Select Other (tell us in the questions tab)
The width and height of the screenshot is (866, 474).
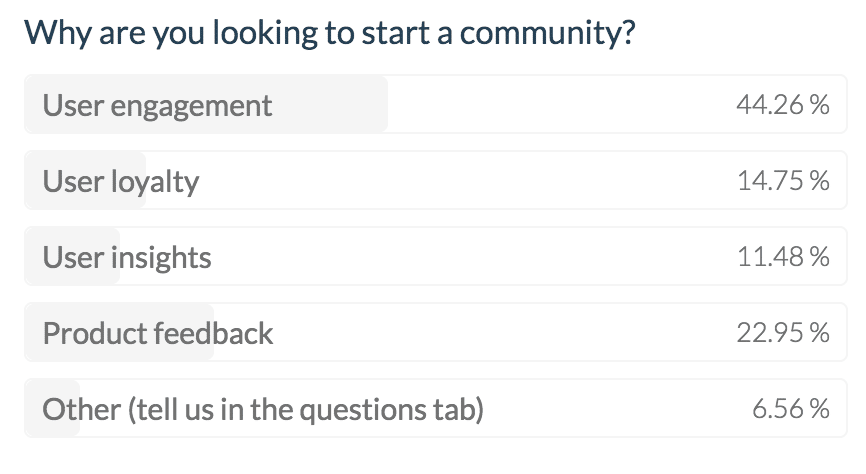[262, 409]
